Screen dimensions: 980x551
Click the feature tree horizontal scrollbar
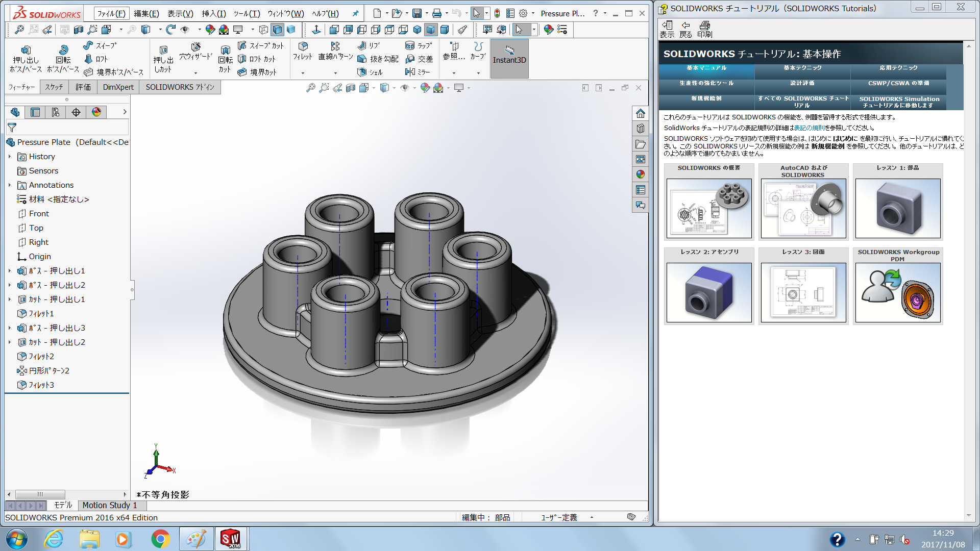coord(40,494)
